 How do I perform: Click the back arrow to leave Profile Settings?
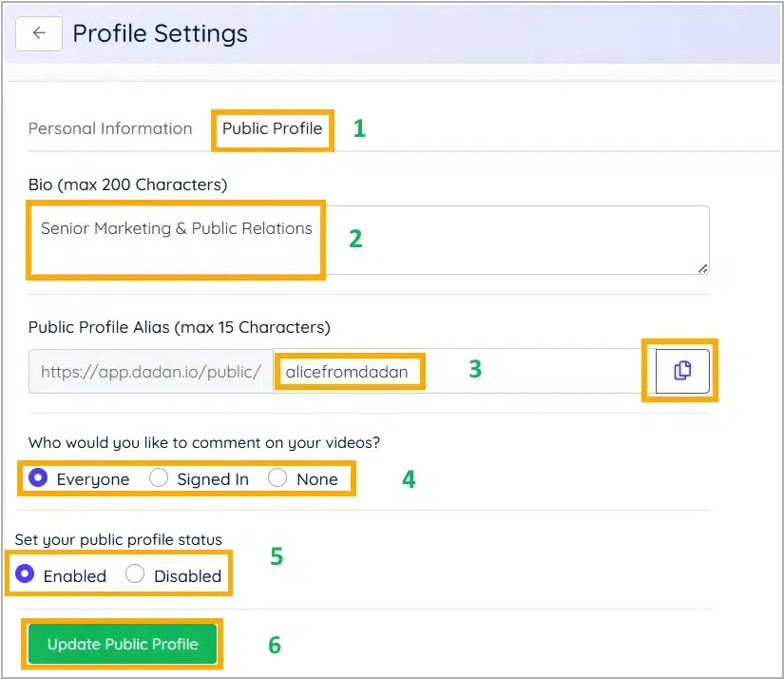[37, 33]
